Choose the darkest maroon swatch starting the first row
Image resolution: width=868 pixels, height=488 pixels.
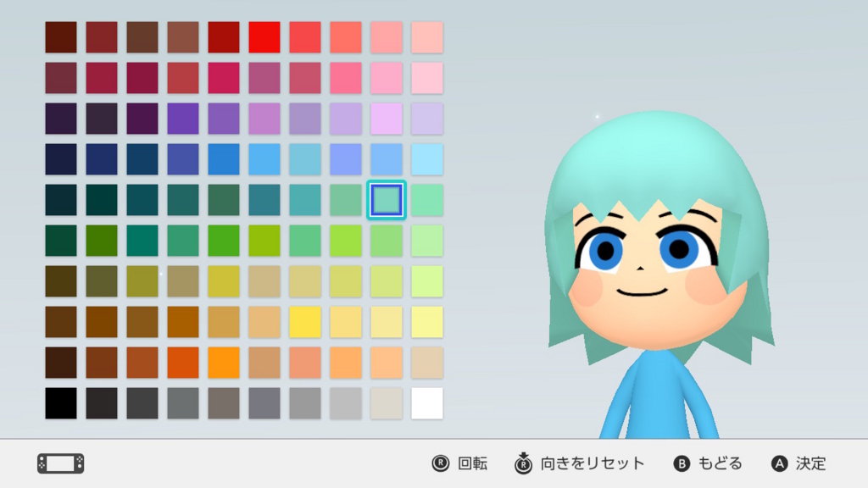(x=61, y=37)
